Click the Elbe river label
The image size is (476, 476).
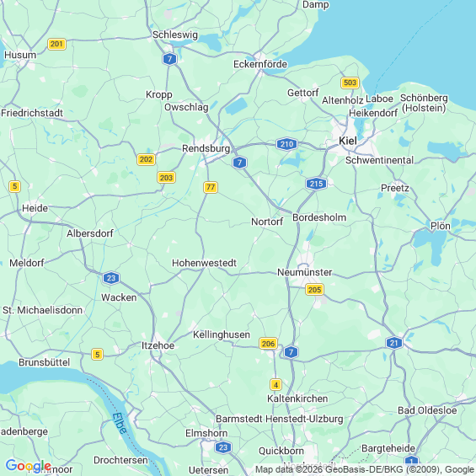click(x=120, y=423)
